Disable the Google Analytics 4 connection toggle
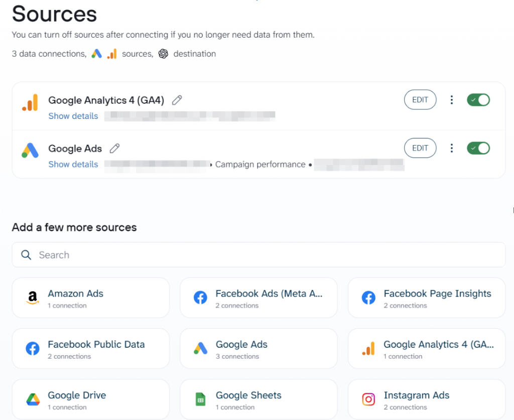The width and height of the screenshot is (514, 420). point(478,99)
